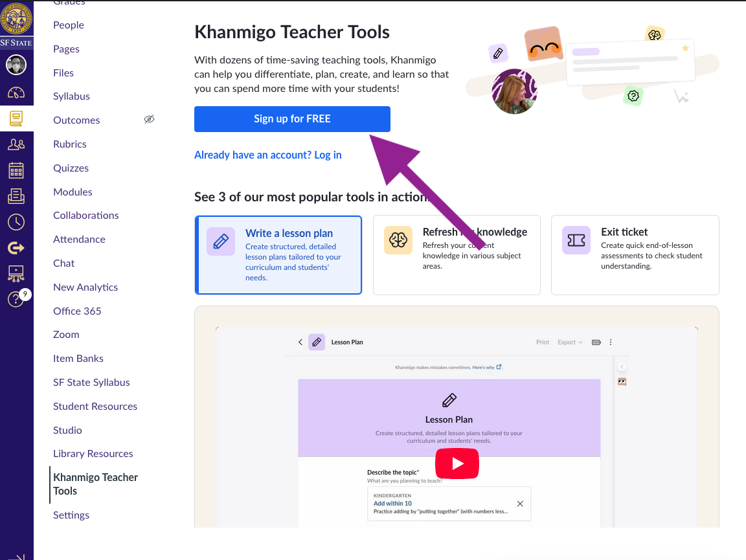The image size is (746, 560).
Task: Go to Dashboard via speedometer icon
Action: 16,93
